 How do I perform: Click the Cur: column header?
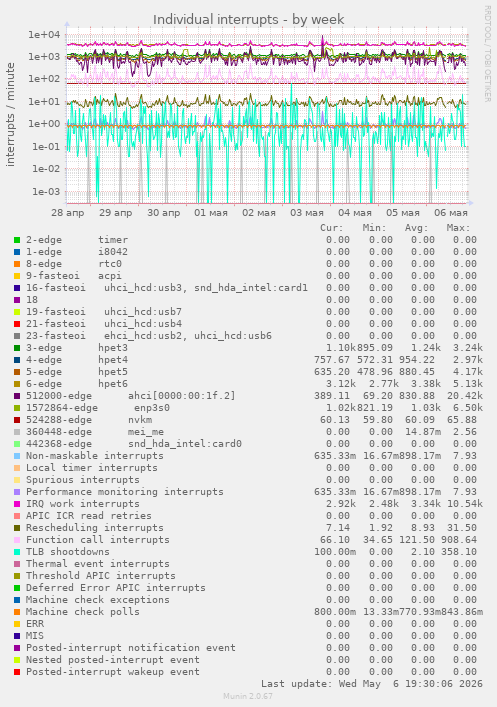[x=332, y=228]
